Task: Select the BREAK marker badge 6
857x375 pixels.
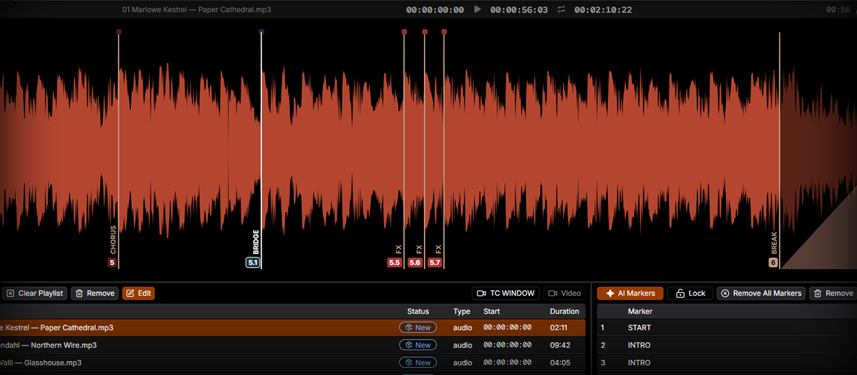Action: coord(773,263)
